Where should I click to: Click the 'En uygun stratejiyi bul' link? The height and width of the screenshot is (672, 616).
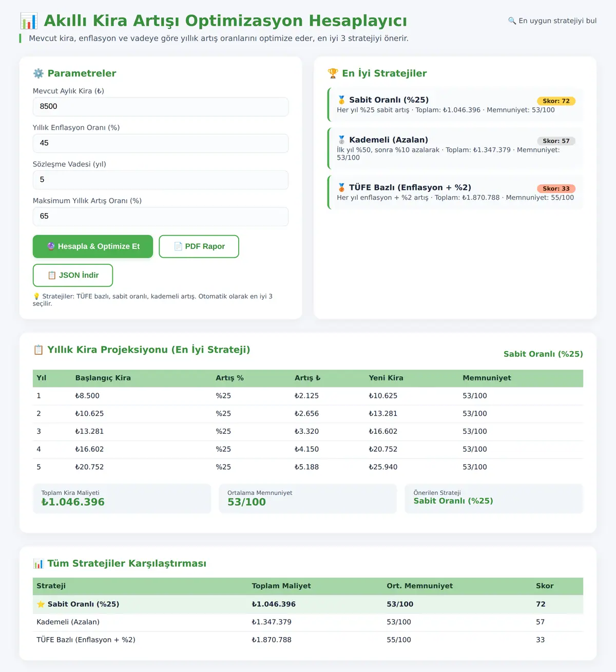pyautogui.click(x=552, y=21)
